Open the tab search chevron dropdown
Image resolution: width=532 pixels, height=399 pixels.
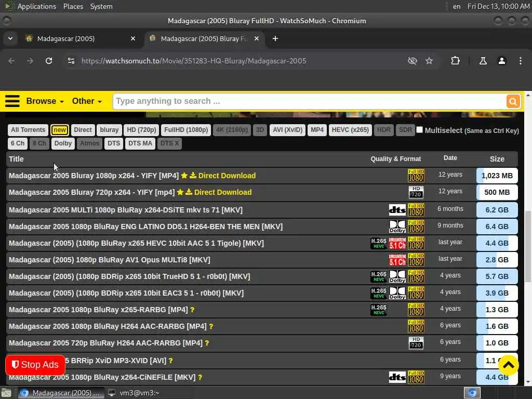point(10,38)
